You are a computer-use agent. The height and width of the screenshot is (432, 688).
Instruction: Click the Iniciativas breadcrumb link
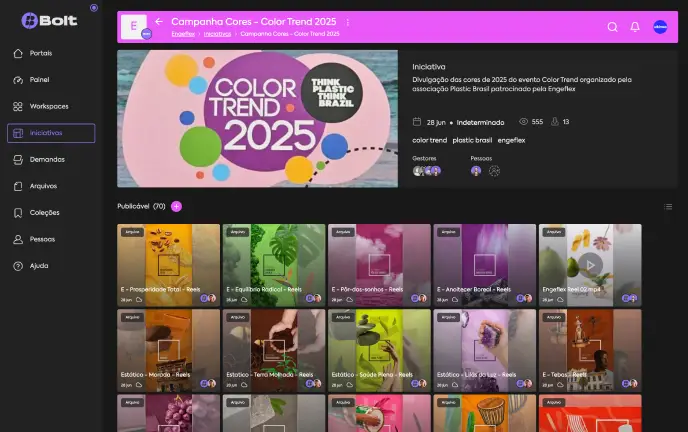click(217, 34)
